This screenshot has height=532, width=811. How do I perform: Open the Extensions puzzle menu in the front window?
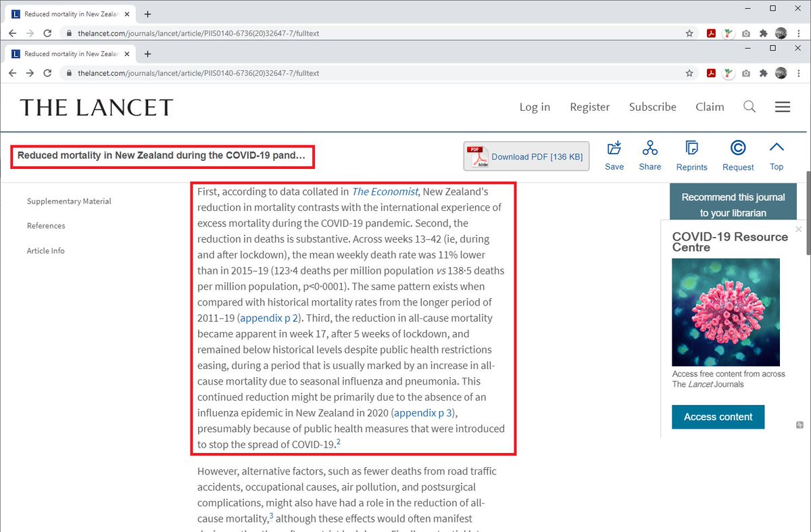[x=763, y=73]
